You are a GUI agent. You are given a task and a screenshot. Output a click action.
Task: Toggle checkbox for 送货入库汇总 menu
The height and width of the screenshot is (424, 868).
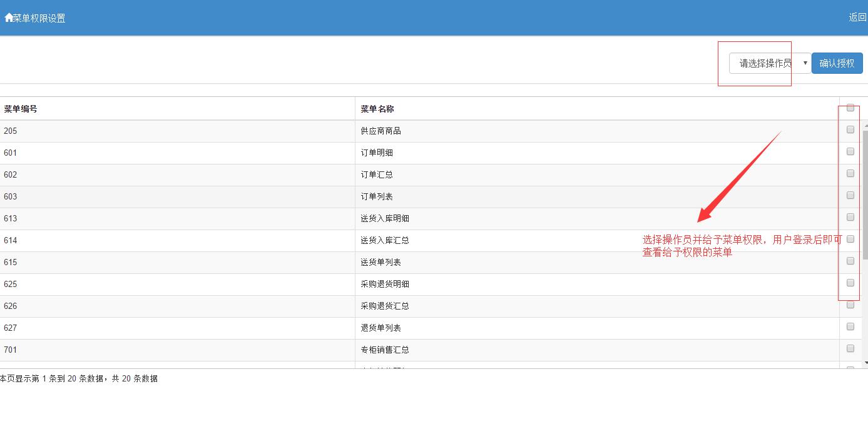850,240
